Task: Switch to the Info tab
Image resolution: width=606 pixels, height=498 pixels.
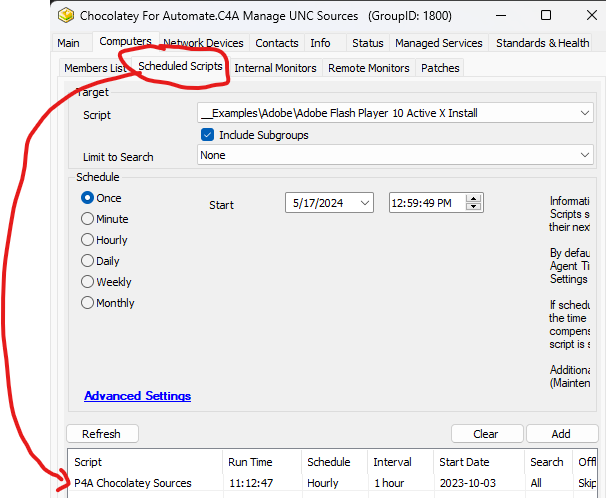Action: (x=320, y=43)
